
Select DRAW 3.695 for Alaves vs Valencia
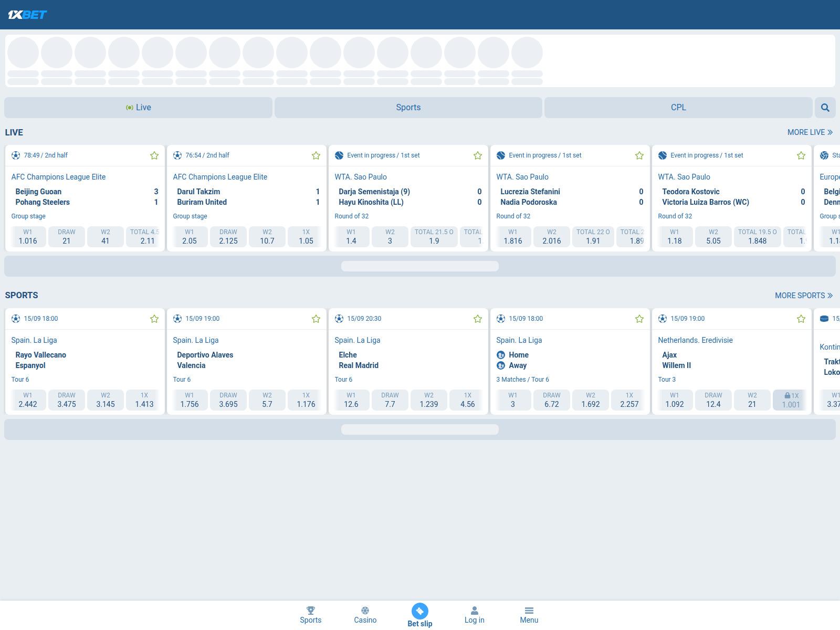[228, 400]
